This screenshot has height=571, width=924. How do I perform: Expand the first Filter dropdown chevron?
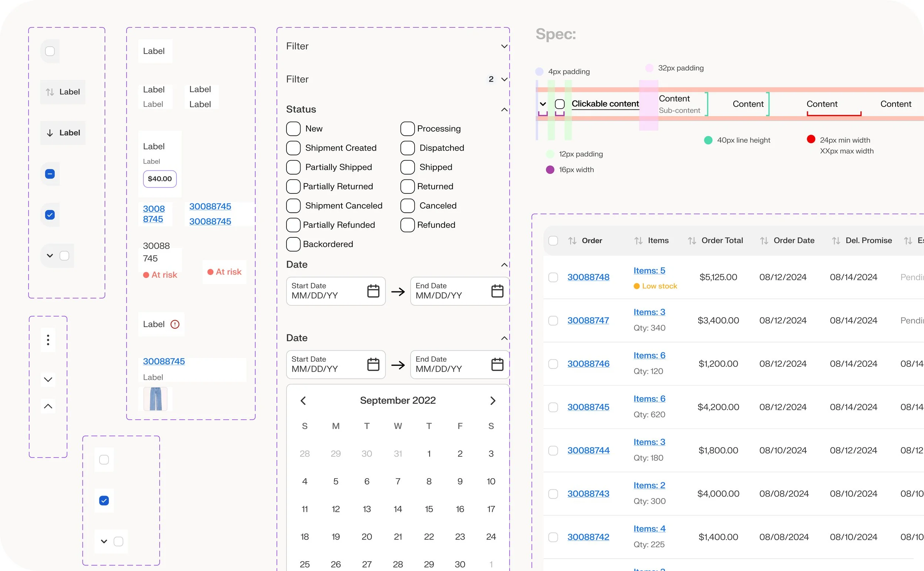click(x=504, y=47)
